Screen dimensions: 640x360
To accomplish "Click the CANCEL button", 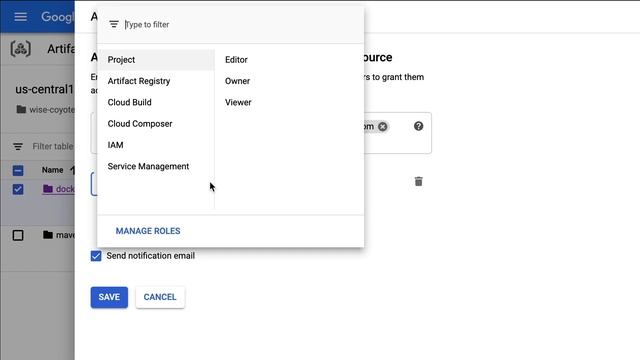I will 160,297.
